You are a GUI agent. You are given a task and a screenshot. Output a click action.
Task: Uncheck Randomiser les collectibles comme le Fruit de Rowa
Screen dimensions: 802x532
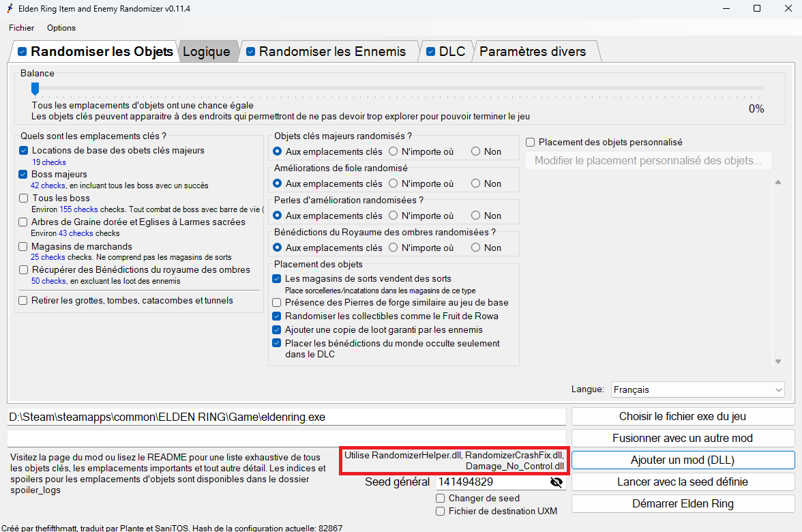click(x=277, y=316)
